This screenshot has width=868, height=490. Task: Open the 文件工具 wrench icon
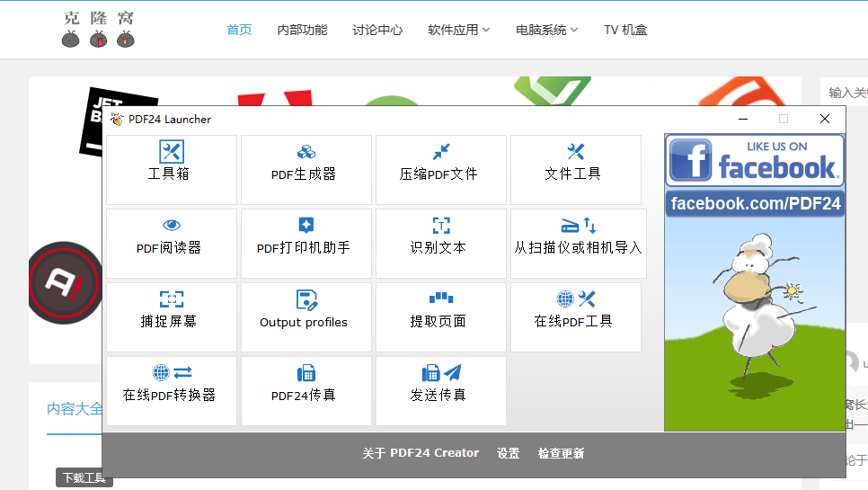click(x=576, y=152)
